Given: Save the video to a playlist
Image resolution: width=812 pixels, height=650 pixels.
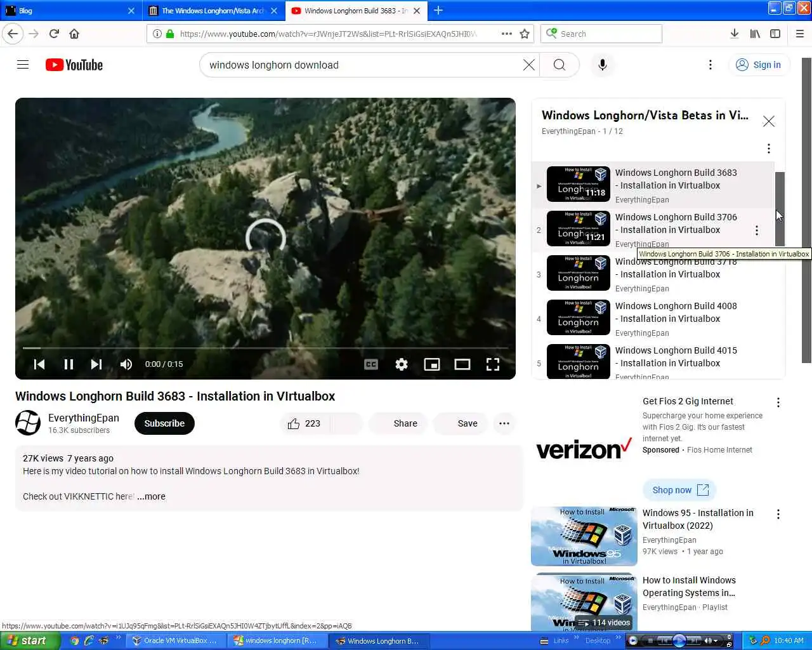Looking at the screenshot, I should [x=460, y=423].
